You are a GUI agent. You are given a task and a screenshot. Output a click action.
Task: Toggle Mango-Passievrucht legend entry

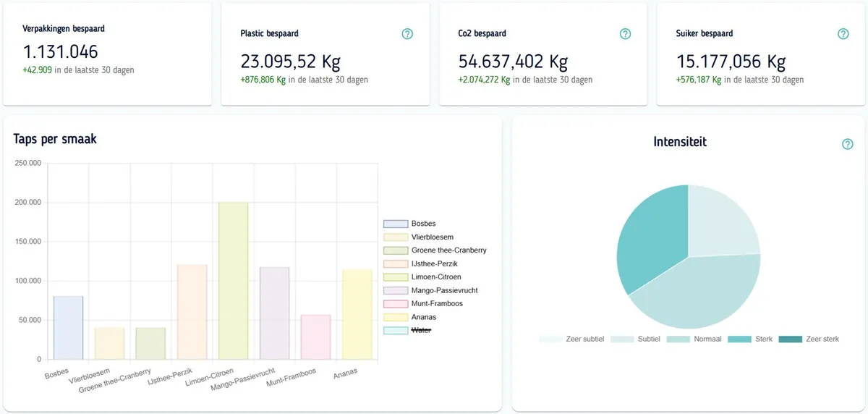click(x=430, y=290)
